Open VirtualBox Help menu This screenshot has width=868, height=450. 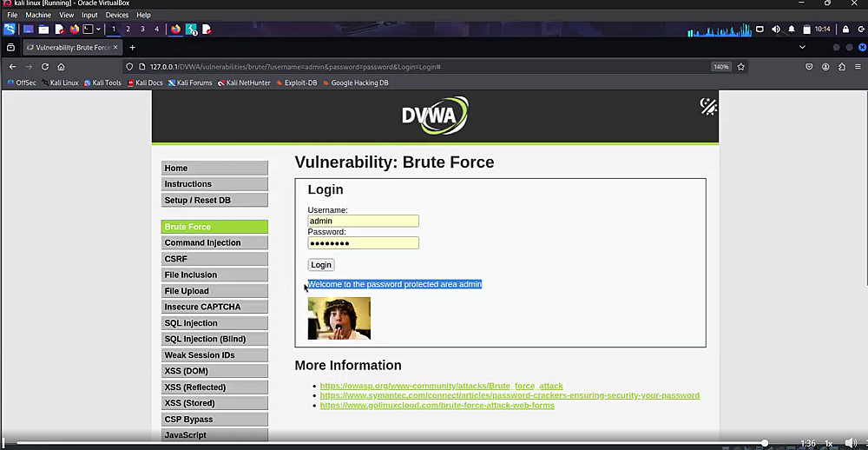click(x=143, y=15)
